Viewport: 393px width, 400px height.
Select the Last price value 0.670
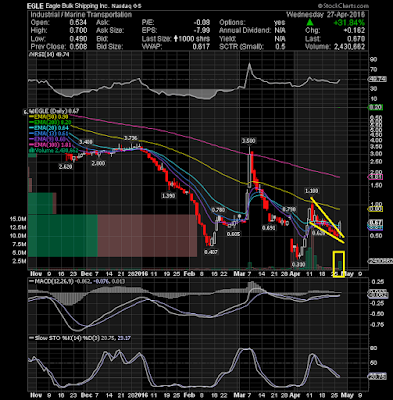(356, 38)
